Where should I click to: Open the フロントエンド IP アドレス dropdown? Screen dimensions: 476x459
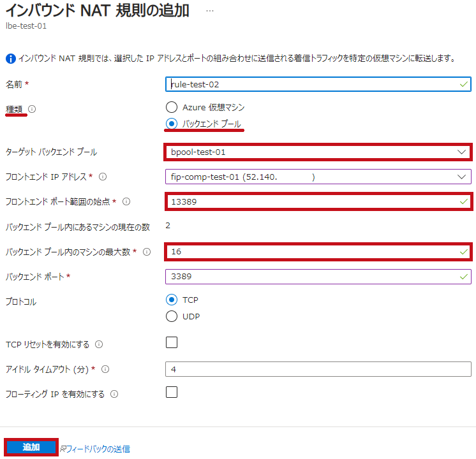tap(317, 177)
